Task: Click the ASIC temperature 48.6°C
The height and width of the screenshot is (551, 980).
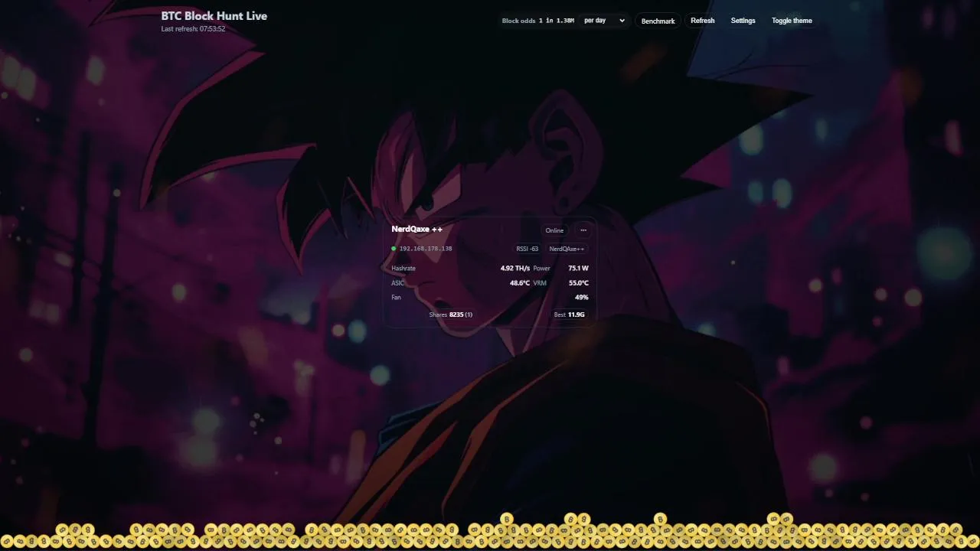Action: tap(520, 283)
